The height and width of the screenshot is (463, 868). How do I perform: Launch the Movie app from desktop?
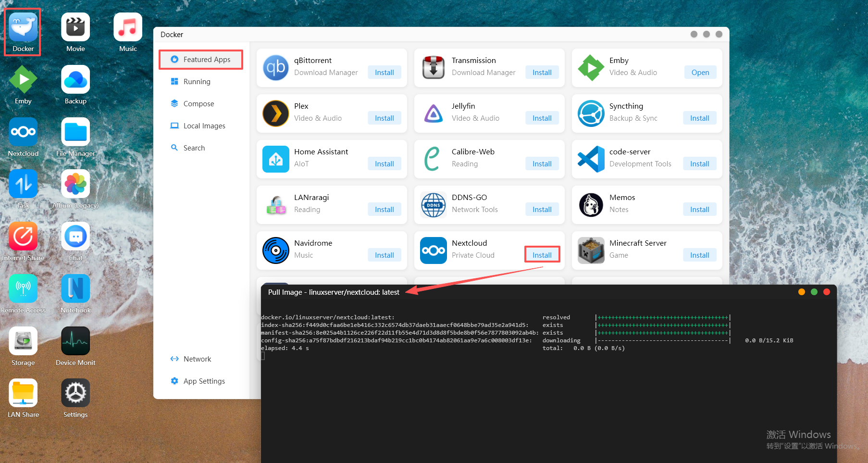[75, 27]
